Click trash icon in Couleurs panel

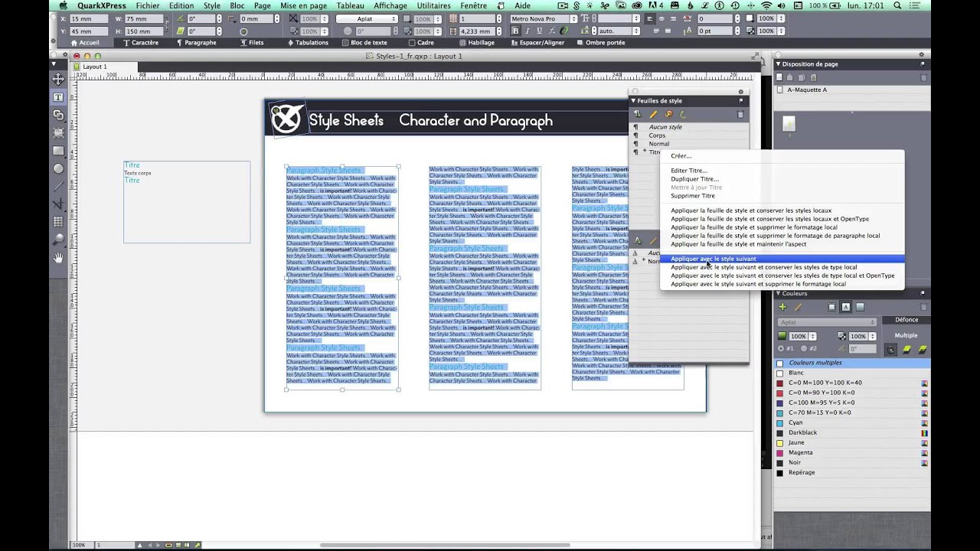923,307
